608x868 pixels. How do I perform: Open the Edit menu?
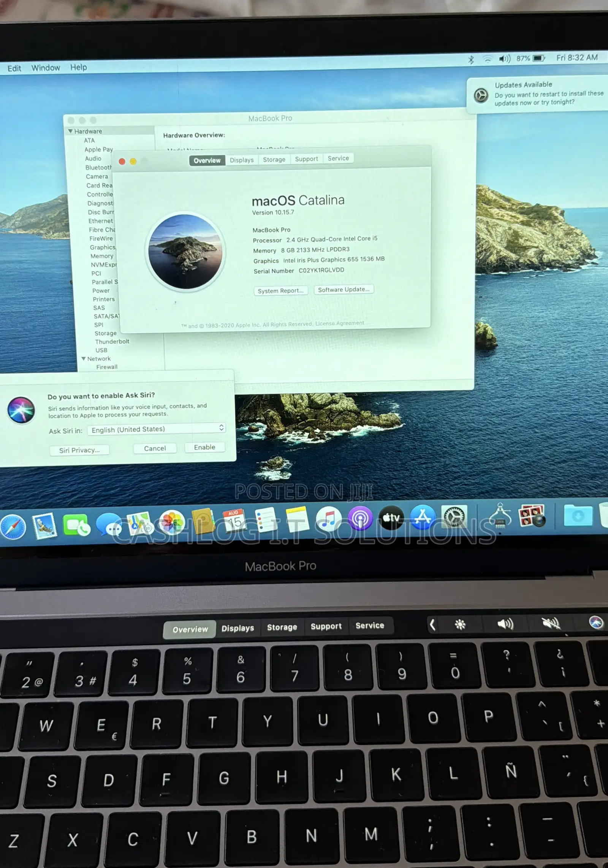tap(14, 68)
